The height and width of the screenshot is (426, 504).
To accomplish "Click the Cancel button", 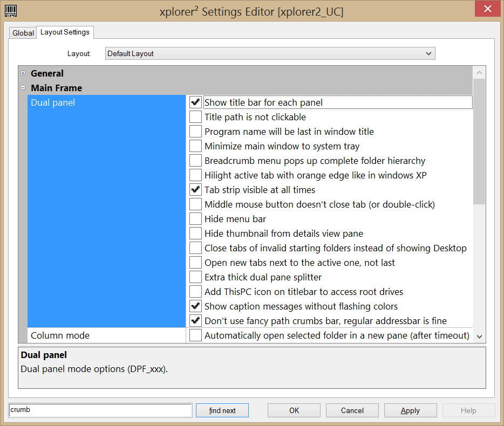I will pos(352,410).
